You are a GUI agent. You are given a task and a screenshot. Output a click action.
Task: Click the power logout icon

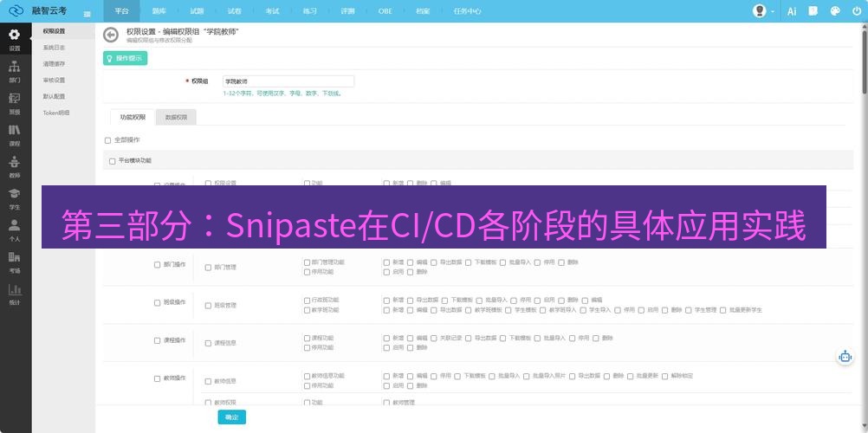click(x=857, y=10)
